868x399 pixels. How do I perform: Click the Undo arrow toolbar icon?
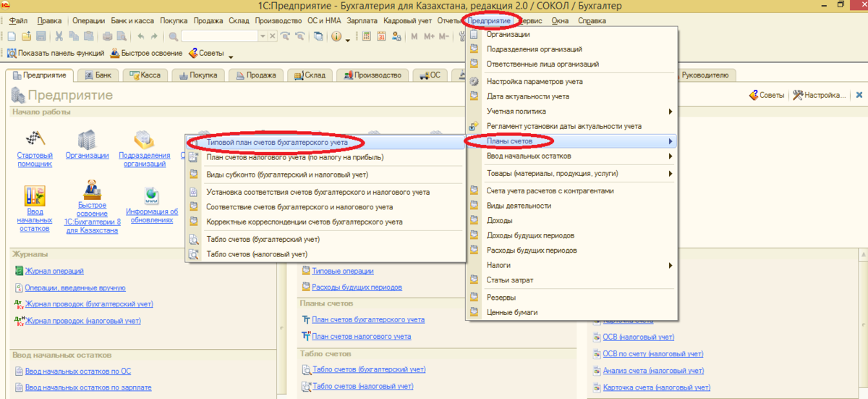pos(140,36)
